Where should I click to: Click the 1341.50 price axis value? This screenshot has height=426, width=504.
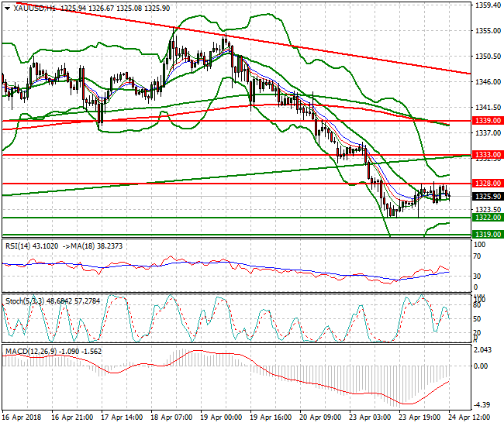pos(488,107)
